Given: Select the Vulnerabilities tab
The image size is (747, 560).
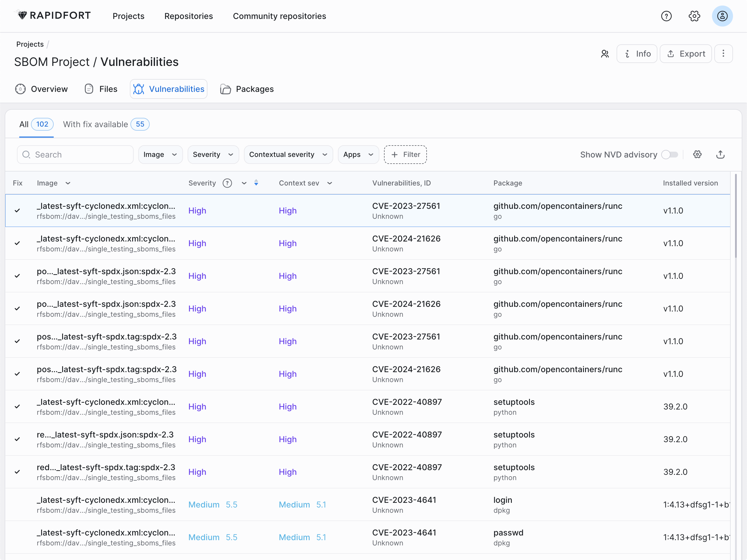Looking at the screenshot, I should coord(169,89).
